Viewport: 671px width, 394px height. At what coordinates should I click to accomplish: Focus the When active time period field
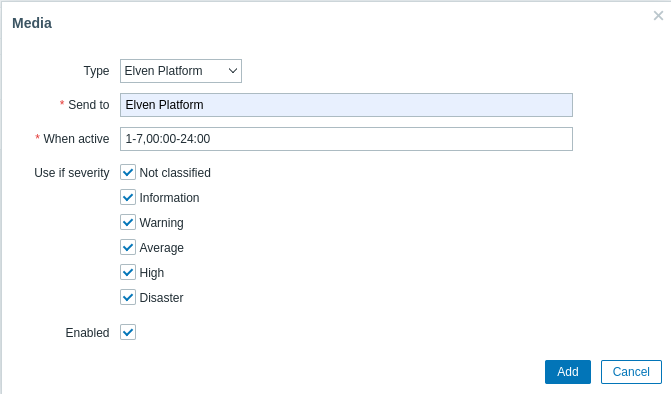pyautogui.click(x=346, y=139)
